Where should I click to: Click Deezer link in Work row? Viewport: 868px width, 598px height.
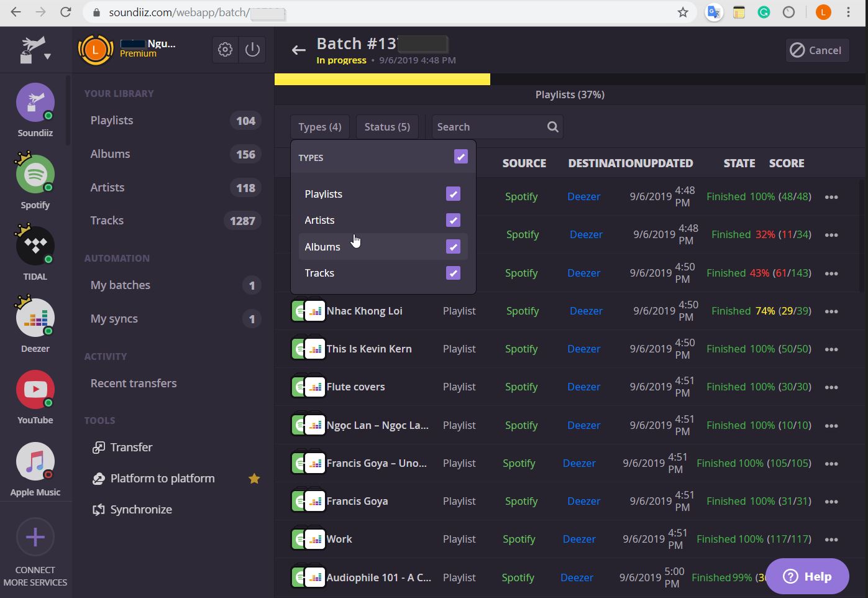[579, 539]
